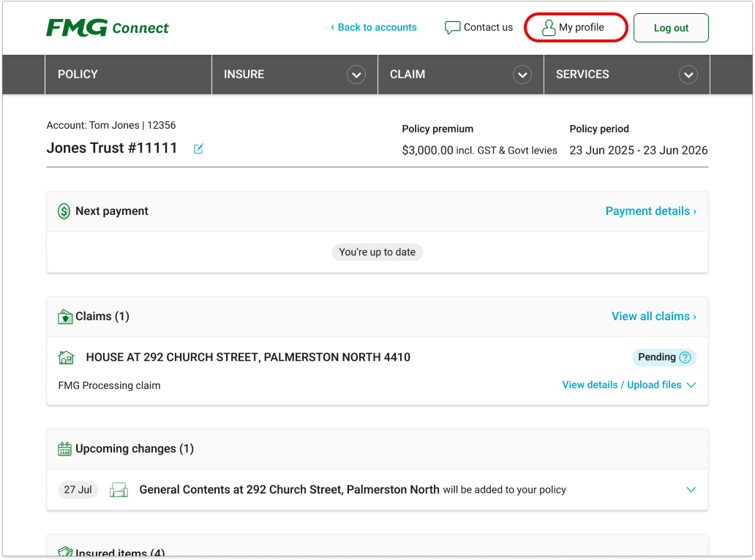755x560 pixels.
Task: Open Payment details link
Action: point(651,211)
